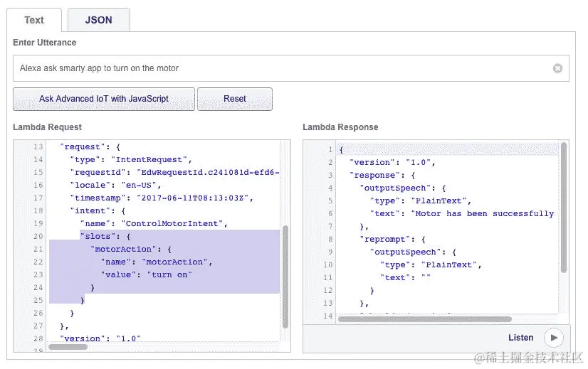Click the Lambda Request vertical scrollbar
Image resolution: width=588 pixels, height=369 pixels.
pyautogui.click(x=285, y=277)
